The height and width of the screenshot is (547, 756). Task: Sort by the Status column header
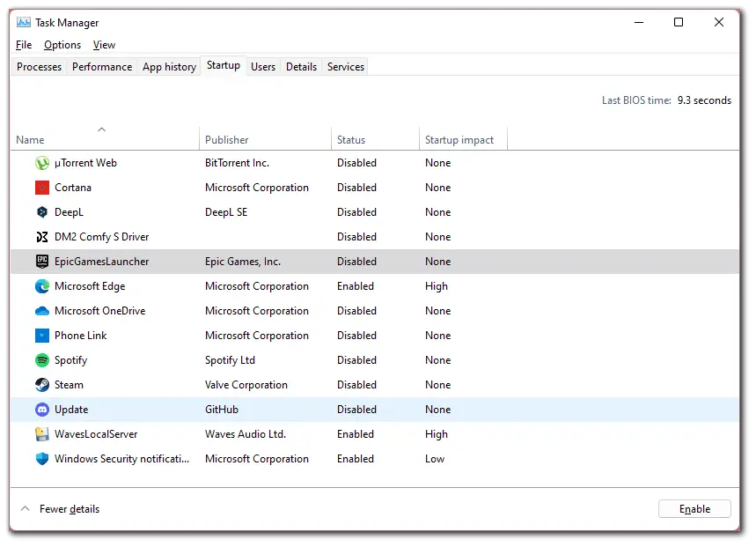(375, 137)
